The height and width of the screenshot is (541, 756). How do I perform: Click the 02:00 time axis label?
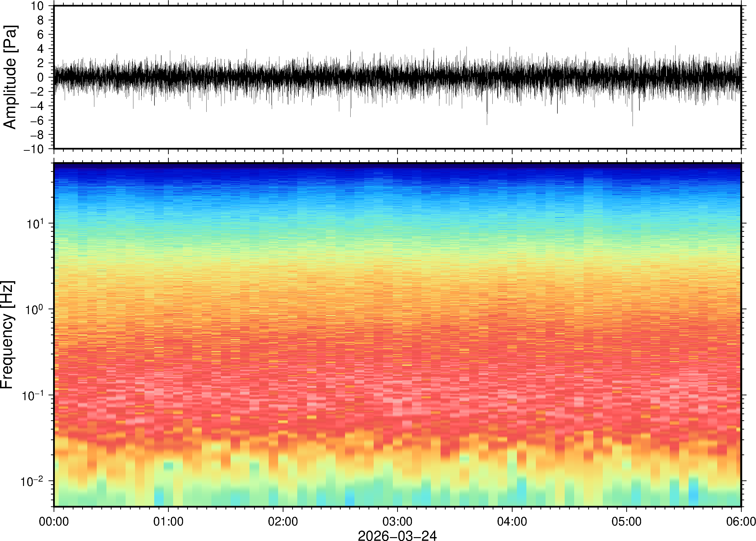point(283,521)
